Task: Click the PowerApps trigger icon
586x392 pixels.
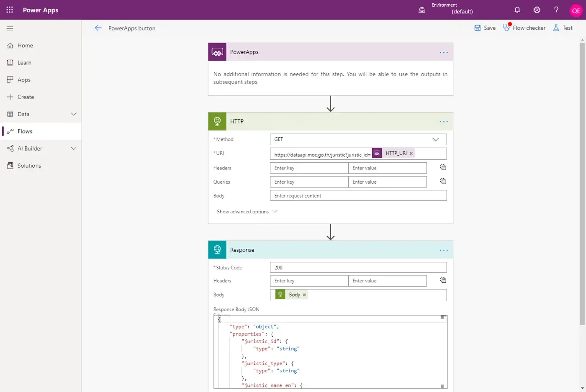Action: pyautogui.click(x=217, y=52)
